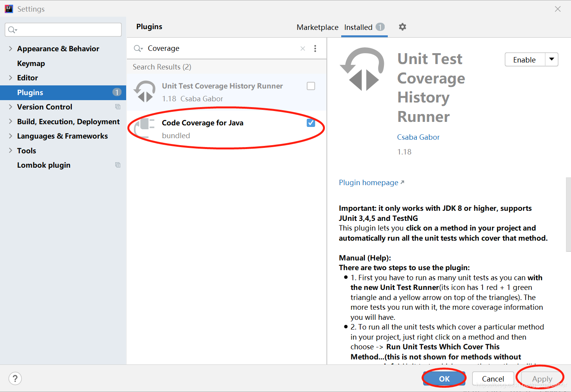Select Keymap in settings tree
Viewport: 571px width, 392px height.
click(31, 63)
